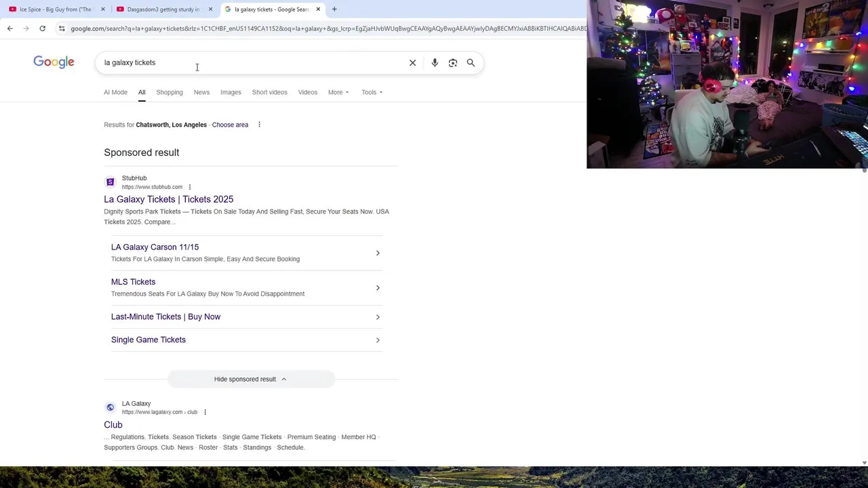The height and width of the screenshot is (488, 868).
Task: Open the Single Game Tickets sitelink
Action: [148, 340]
